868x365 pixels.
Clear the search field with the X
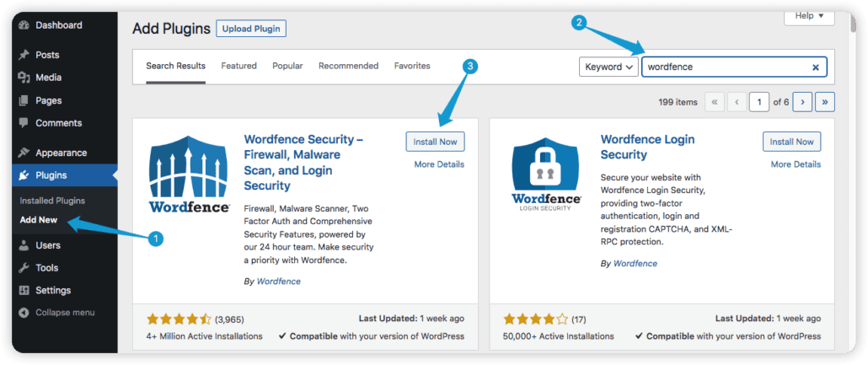816,67
